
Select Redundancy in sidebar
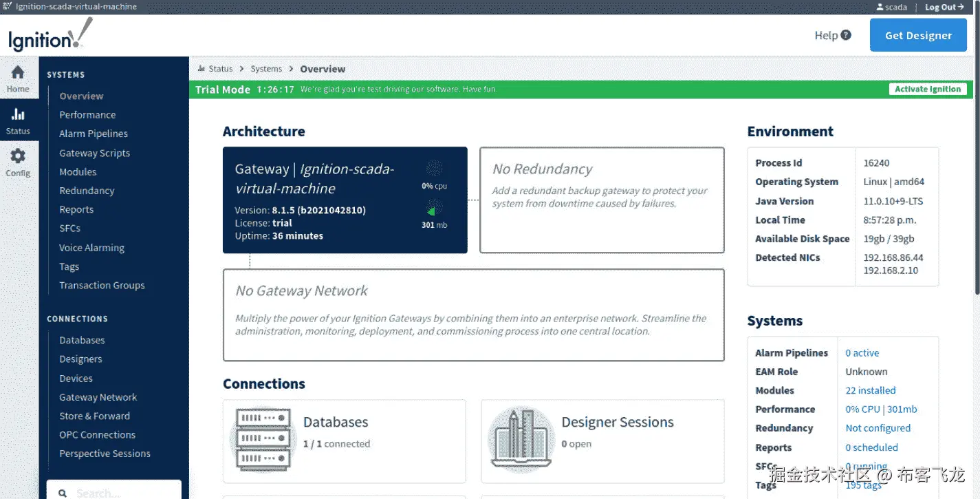point(87,191)
